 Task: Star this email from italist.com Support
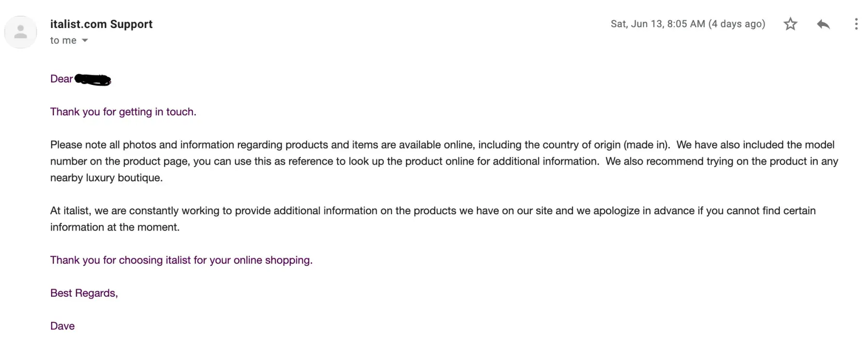click(790, 24)
